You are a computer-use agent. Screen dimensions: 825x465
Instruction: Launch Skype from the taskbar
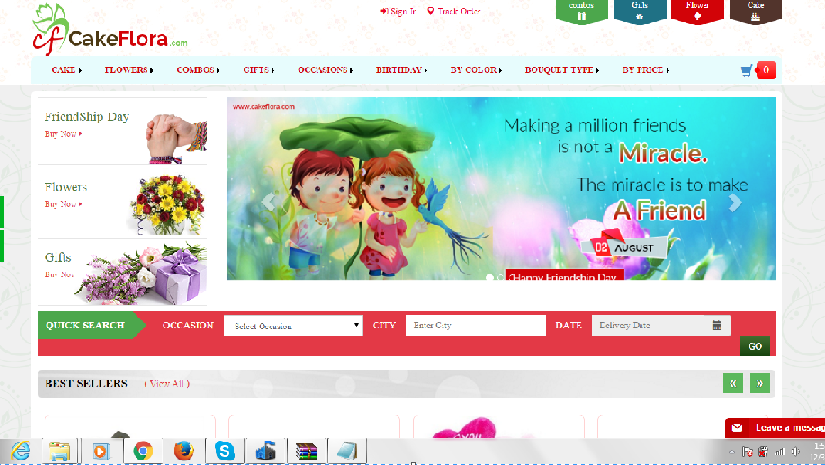click(225, 451)
